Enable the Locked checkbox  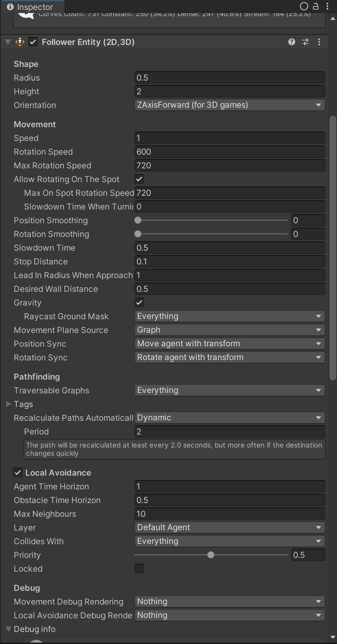point(139,569)
